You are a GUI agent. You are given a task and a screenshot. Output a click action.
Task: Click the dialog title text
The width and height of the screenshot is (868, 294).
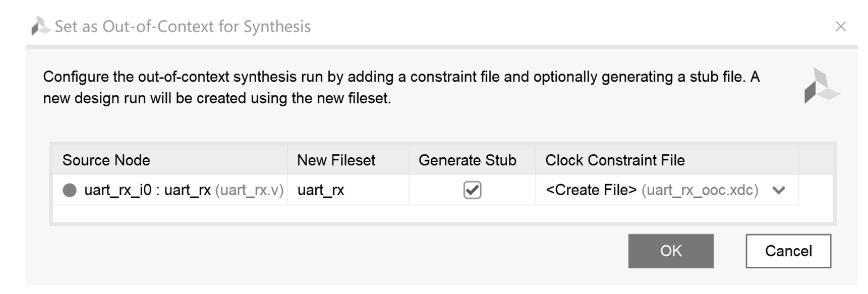pos(183,27)
